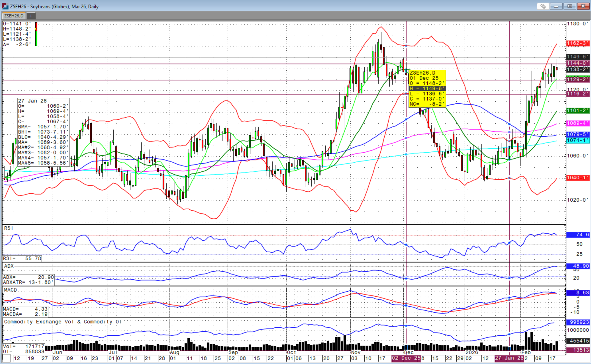
Task: Click the ADX study title label
Action: click(9, 266)
